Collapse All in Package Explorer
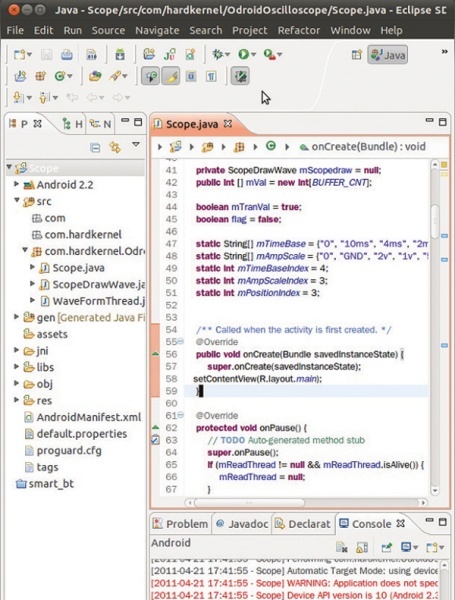Viewport: 455px width, 600px height. (95, 147)
